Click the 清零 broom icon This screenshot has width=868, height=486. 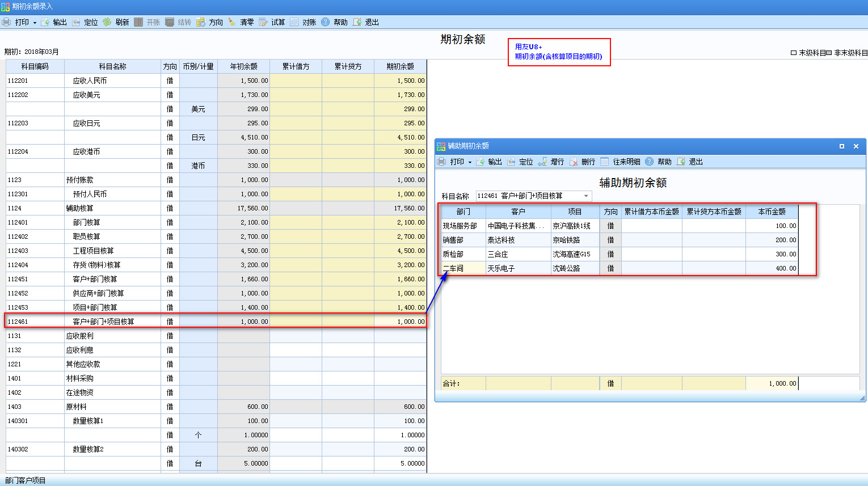[x=232, y=22]
